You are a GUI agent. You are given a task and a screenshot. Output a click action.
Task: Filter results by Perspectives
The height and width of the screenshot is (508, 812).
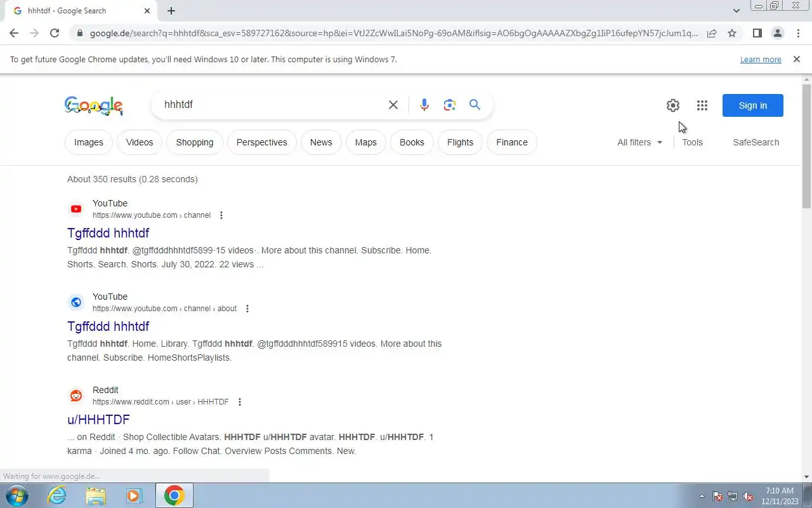coord(262,142)
